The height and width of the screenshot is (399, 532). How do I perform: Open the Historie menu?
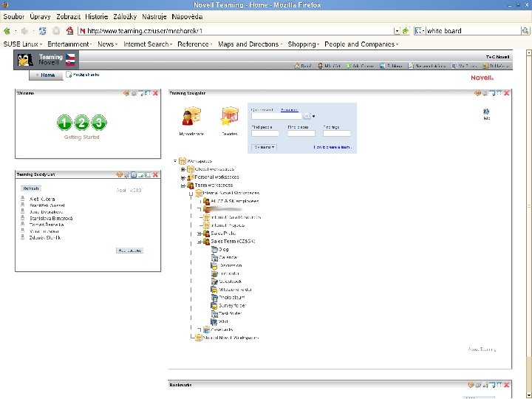point(96,16)
